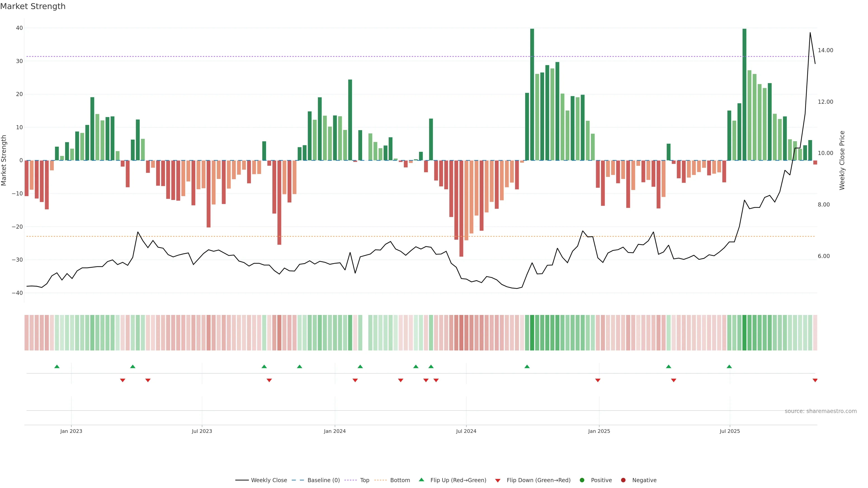Click the source: sharemaestro.com text

tap(821, 411)
